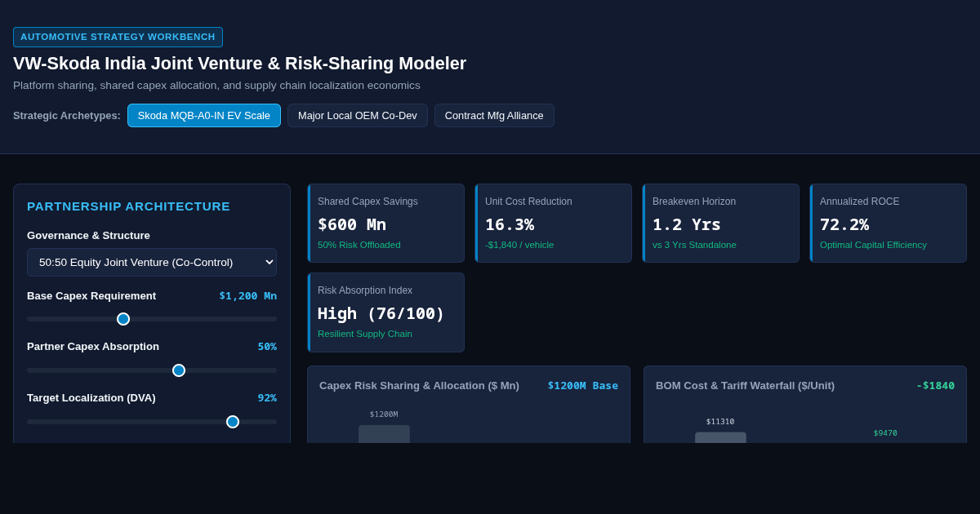Click the $600 Mn savings value
This screenshot has width=980, height=514.
352,224
